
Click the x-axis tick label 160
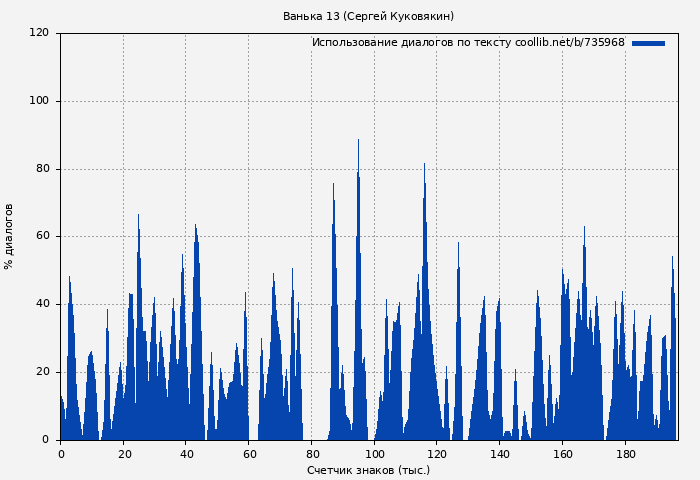563,454
